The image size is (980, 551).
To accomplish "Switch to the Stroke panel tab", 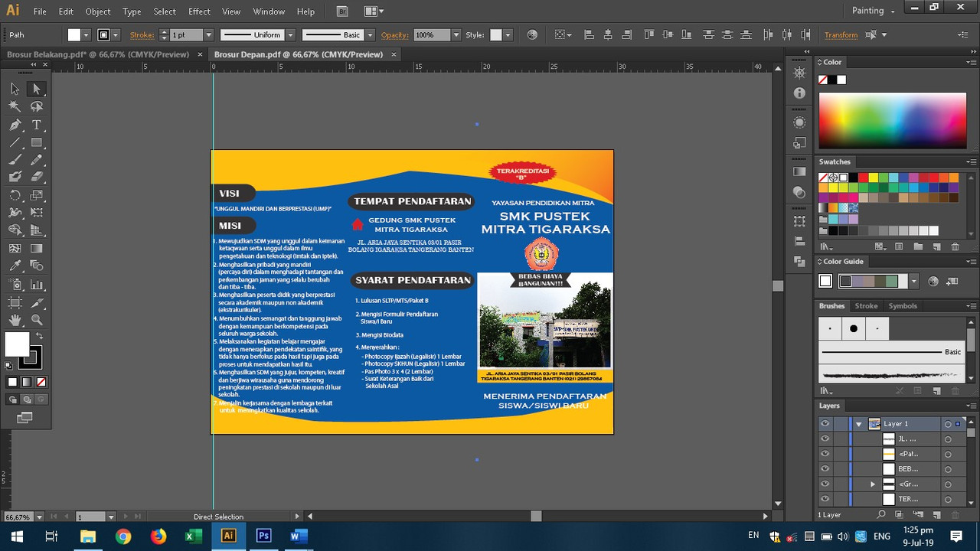I will click(866, 306).
